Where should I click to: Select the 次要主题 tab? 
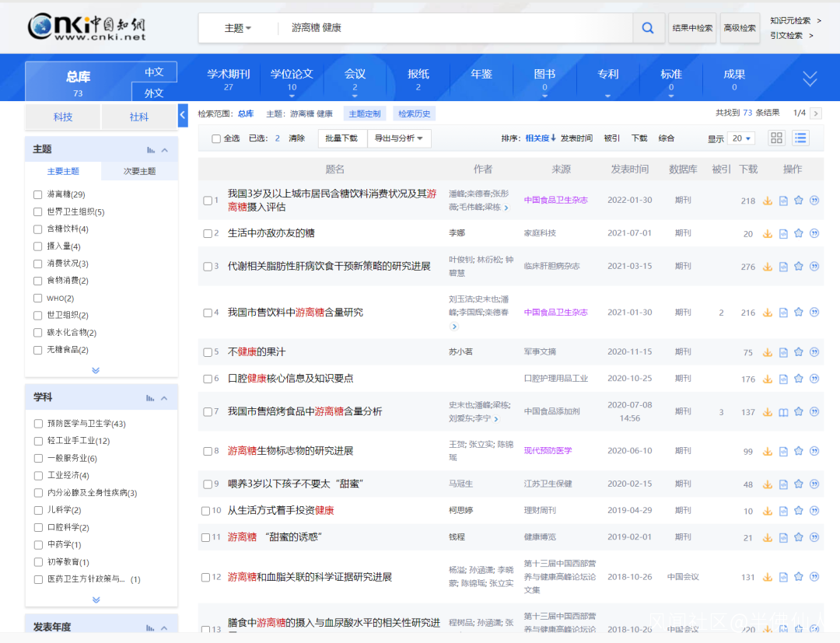139,171
